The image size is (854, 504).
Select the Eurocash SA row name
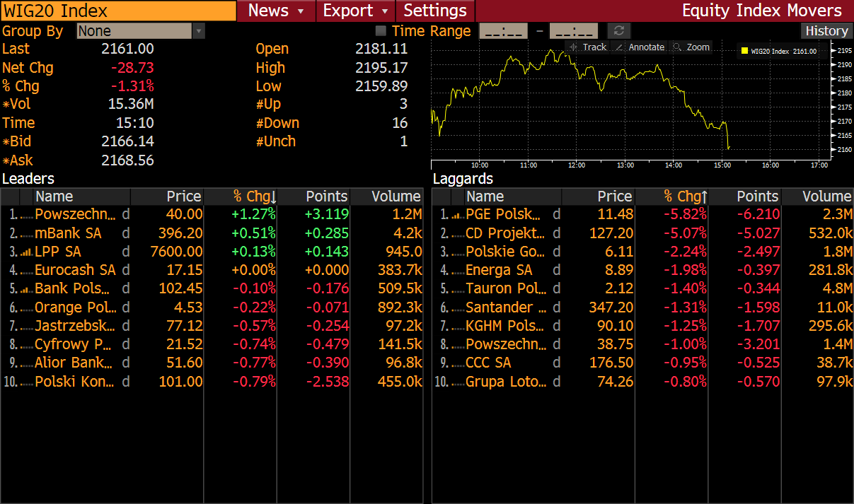(75, 270)
